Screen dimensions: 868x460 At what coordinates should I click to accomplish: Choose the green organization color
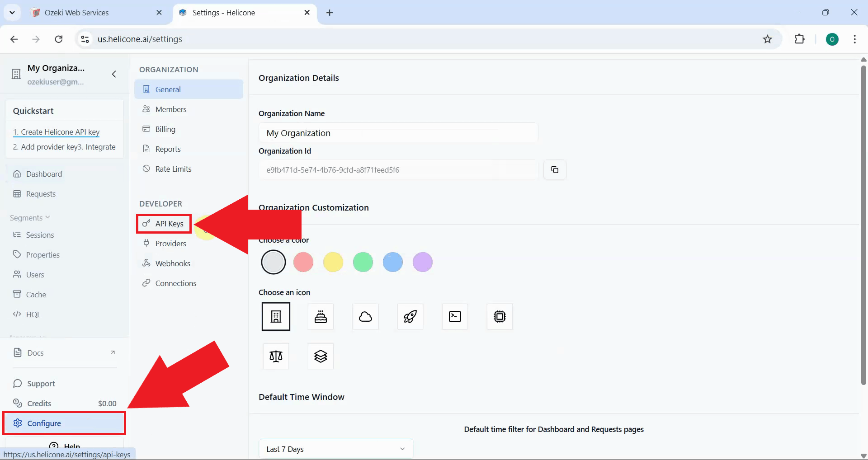363,262
